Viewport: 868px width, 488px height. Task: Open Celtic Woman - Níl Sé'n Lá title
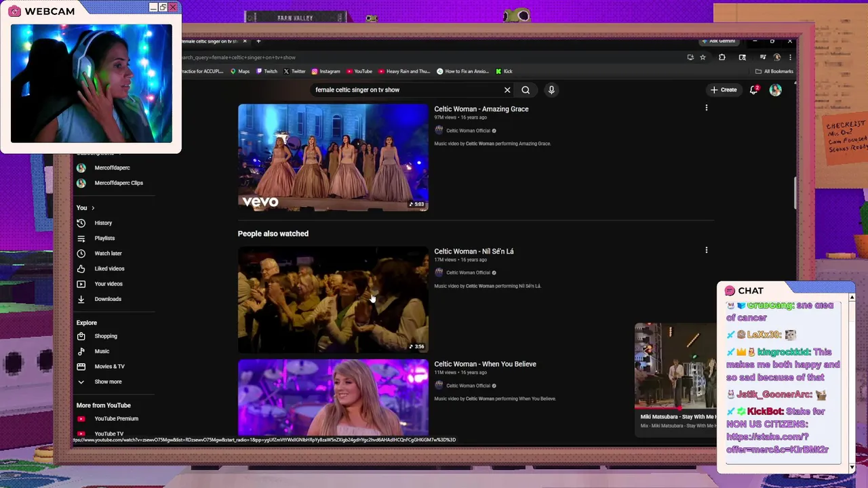[x=474, y=251]
